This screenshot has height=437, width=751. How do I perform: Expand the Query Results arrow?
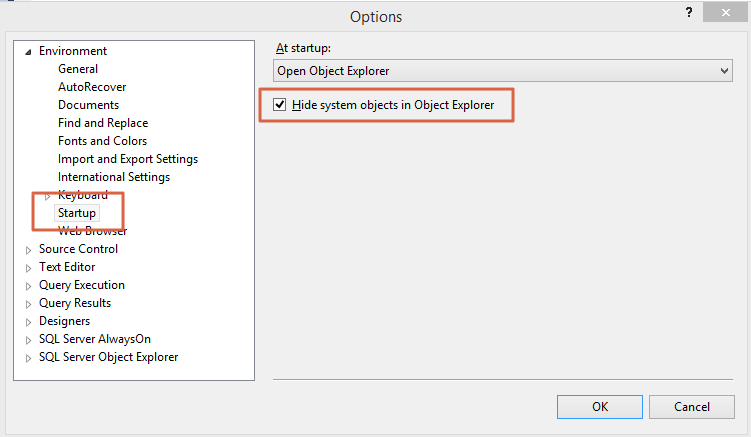click(28, 304)
